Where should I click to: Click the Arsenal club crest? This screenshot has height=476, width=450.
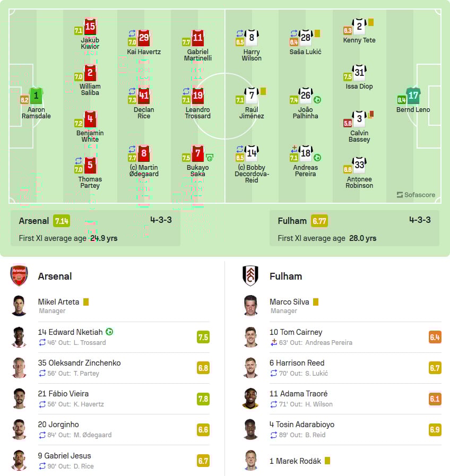click(x=19, y=276)
